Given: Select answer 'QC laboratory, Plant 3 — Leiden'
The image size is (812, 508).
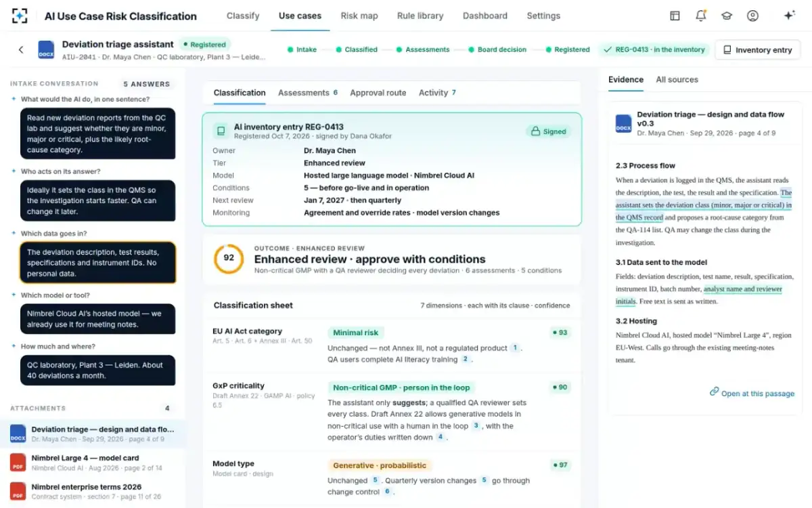Looking at the screenshot, I should point(97,371).
